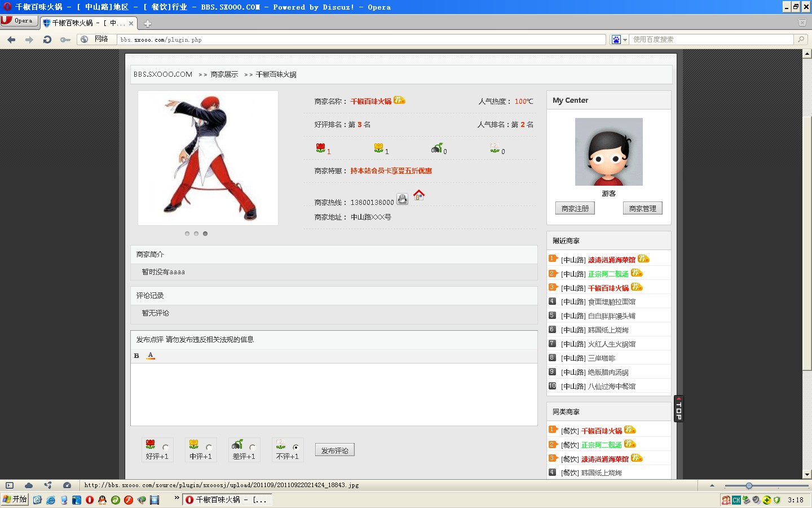Open 韩国纸上烧烤 in the 同类商家 list

(x=601, y=473)
